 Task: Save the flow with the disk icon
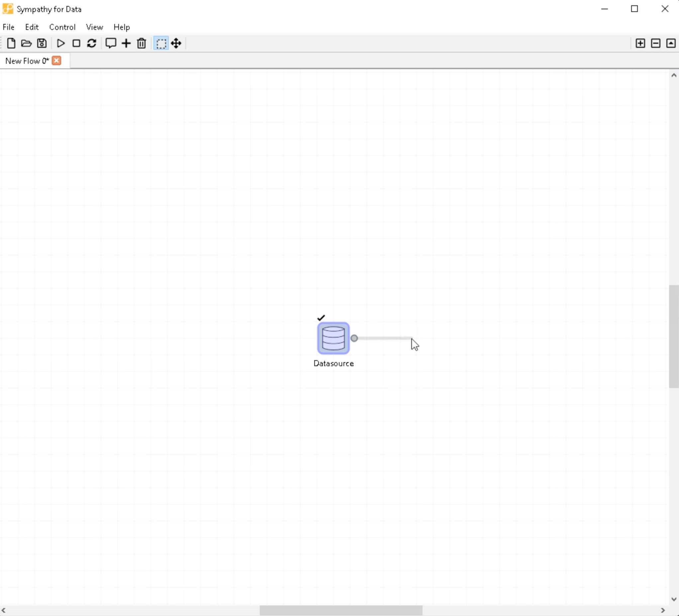(42, 44)
